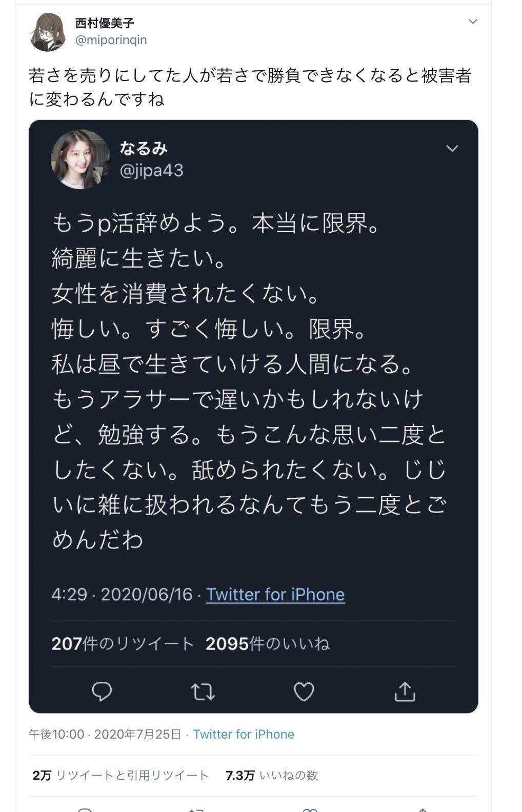522x812 pixels.
Task: Open なるみ's profile picture
Action: point(81,159)
